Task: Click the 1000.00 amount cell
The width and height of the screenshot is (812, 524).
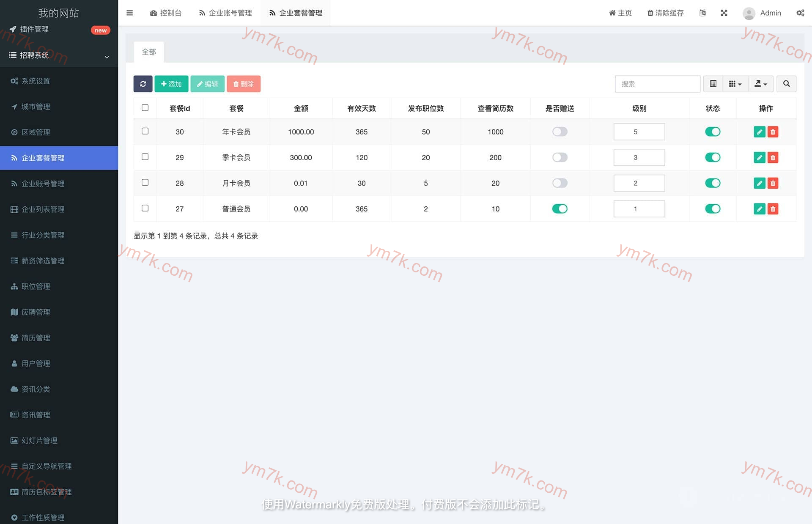Action: point(301,132)
